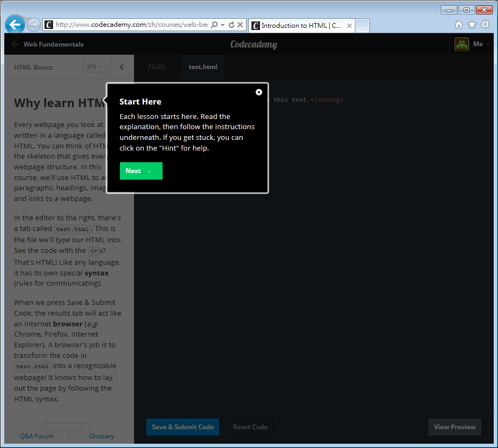The height and width of the screenshot is (448, 498).
Task: Click the HTML Basics section title
Action: (x=33, y=68)
